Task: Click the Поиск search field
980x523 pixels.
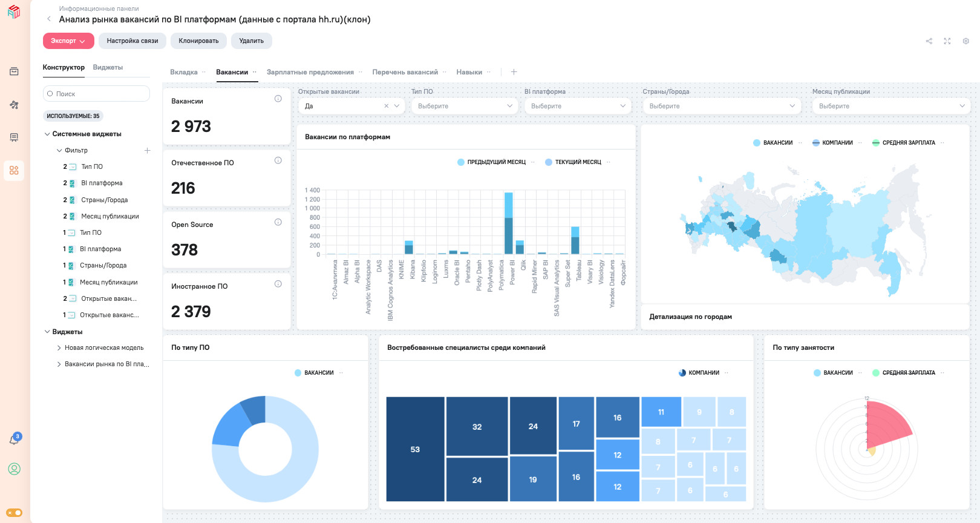Action: 97,94
